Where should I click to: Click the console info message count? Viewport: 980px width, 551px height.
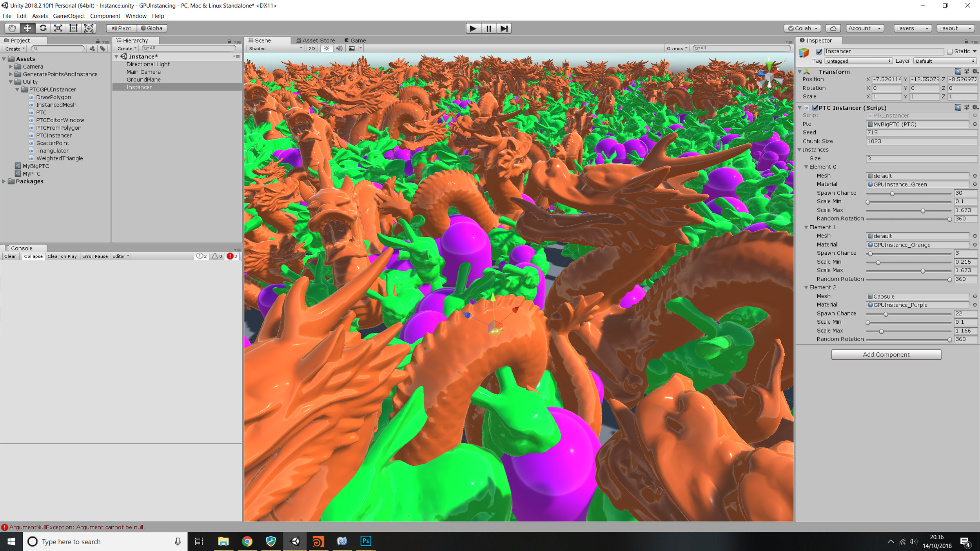(x=202, y=256)
